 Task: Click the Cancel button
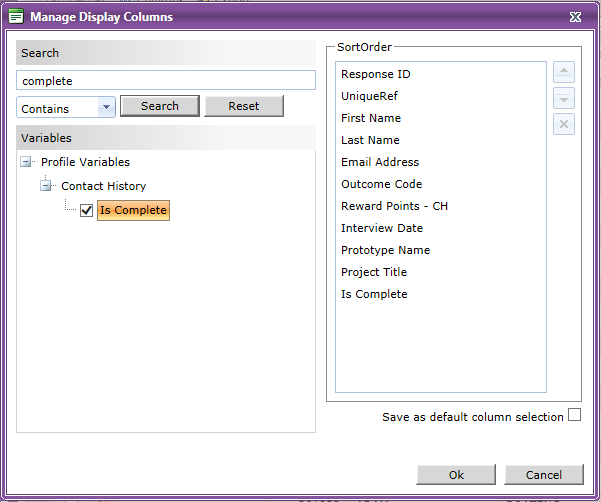(544, 475)
